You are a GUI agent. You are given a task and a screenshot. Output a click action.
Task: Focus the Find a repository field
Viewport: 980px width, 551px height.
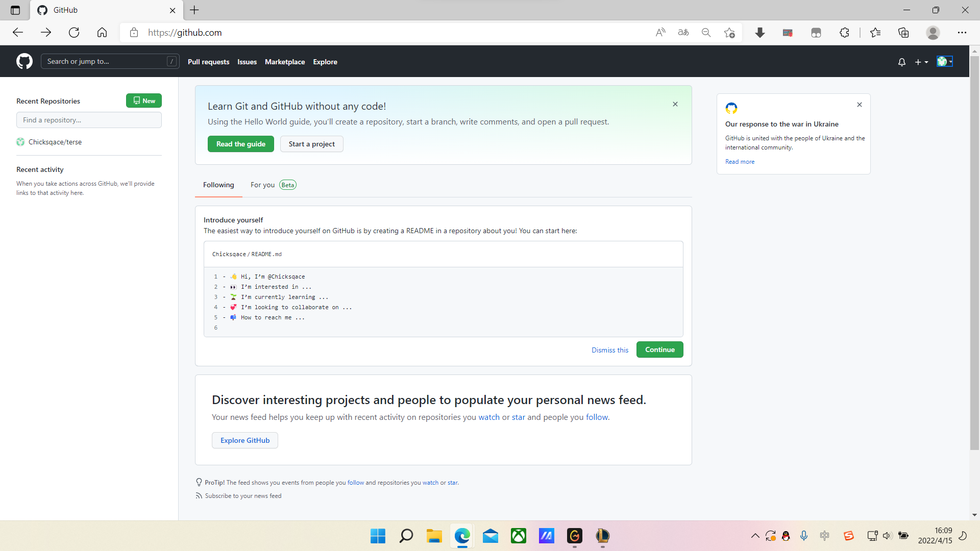click(89, 120)
